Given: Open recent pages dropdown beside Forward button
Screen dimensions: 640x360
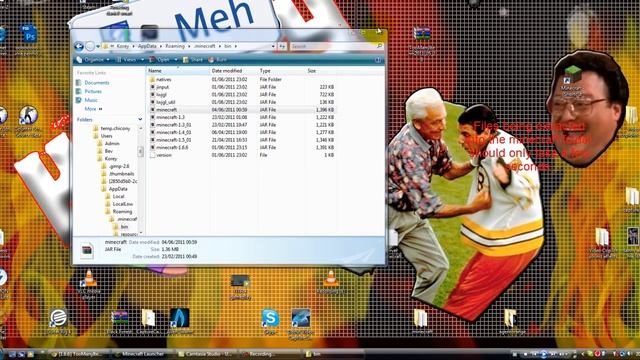Looking at the screenshot, I should 98,47.
